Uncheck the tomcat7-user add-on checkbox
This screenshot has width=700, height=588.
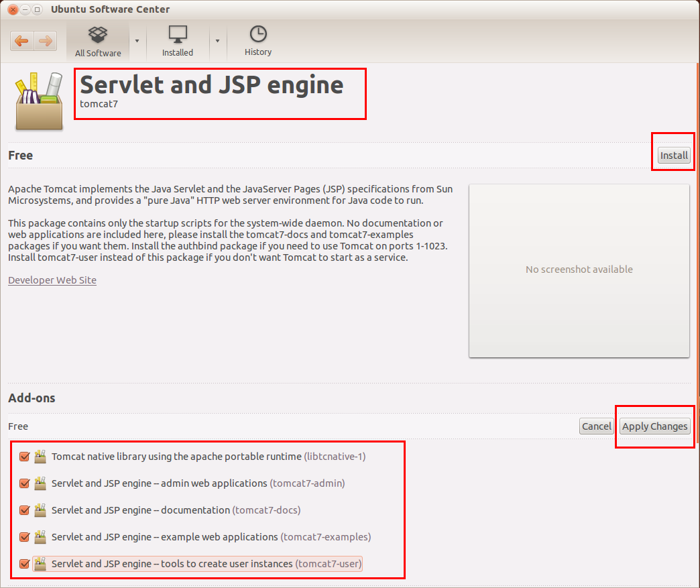point(25,564)
